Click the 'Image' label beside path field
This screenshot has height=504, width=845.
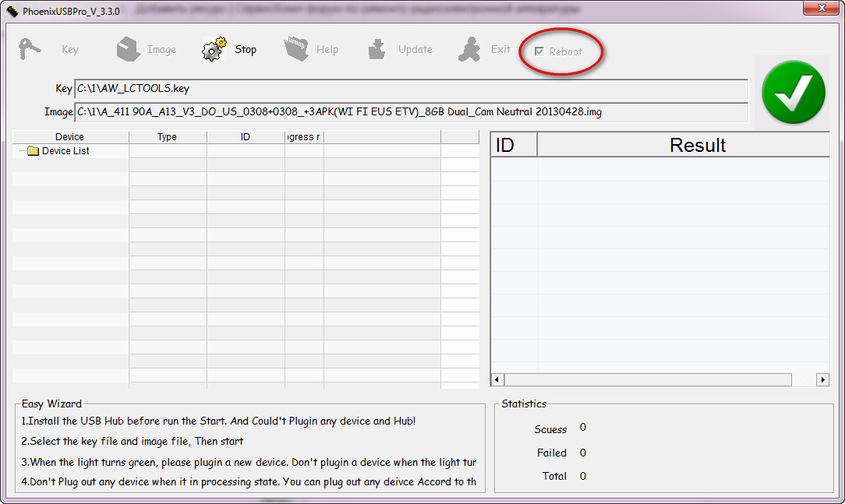[58, 112]
